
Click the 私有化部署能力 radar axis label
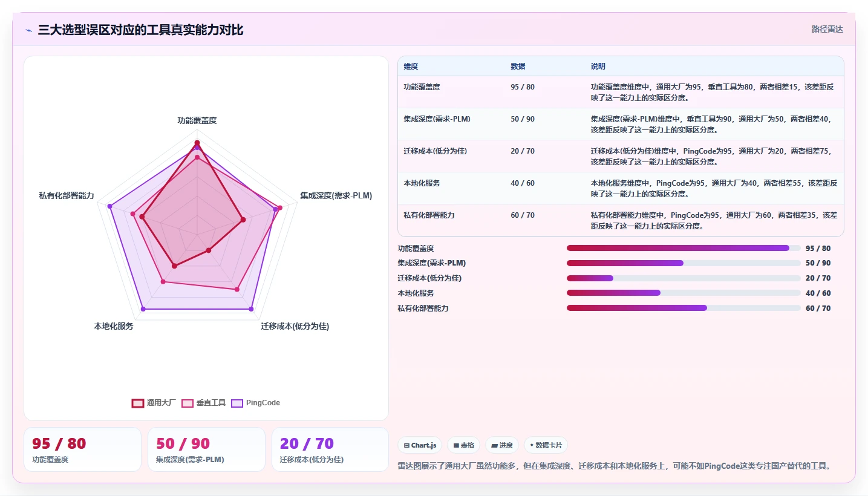click(67, 195)
